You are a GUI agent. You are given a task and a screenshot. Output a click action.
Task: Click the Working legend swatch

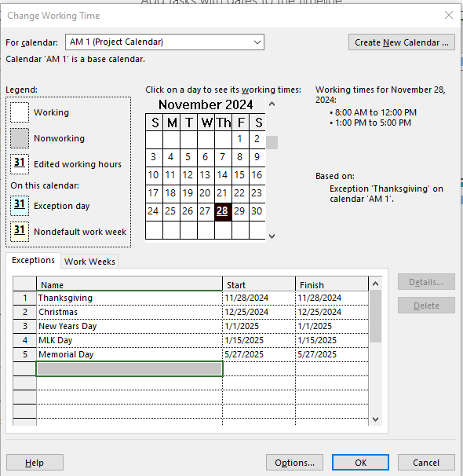[x=20, y=112]
